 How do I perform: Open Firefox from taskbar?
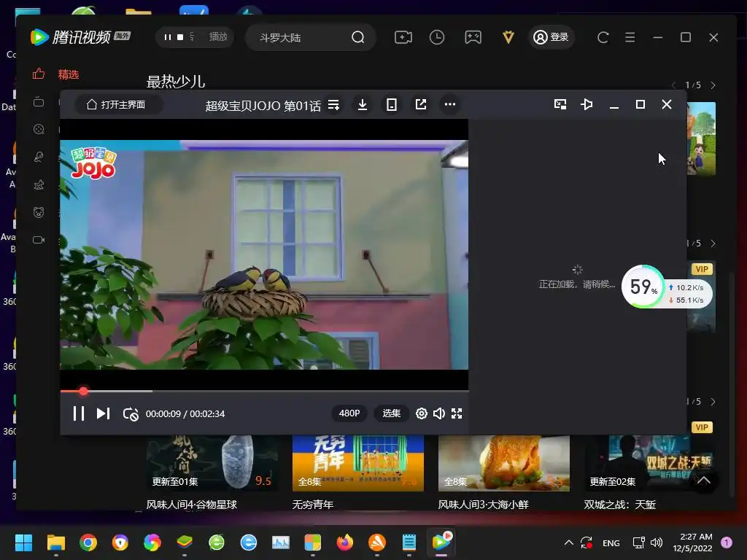pos(345,542)
